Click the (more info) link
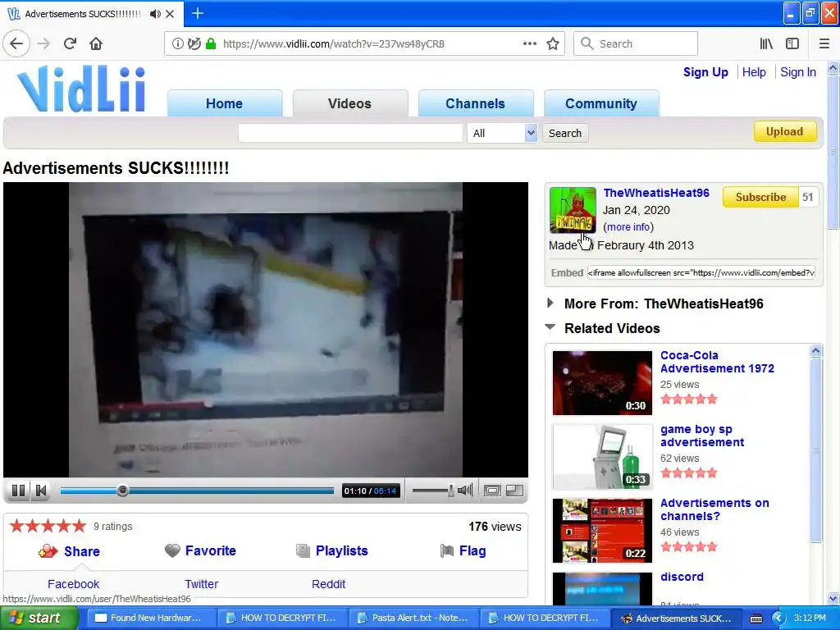Image resolution: width=840 pixels, height=630 pixels. tap(628, 227)
